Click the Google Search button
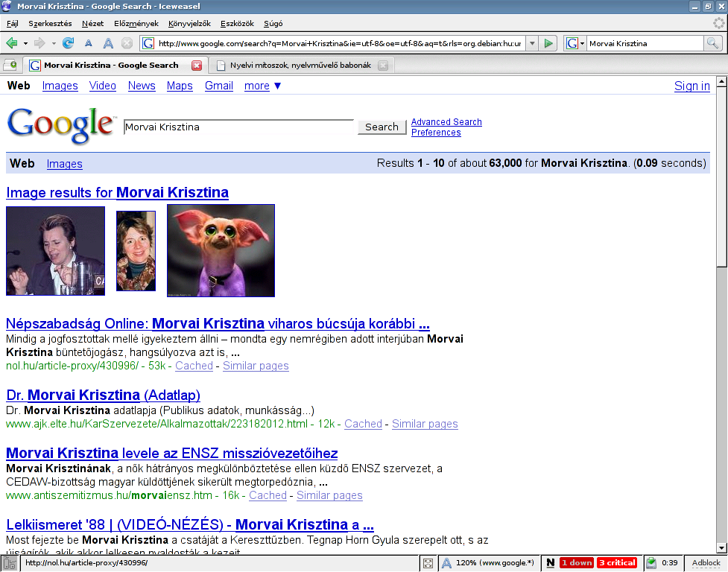 [x=382, y=127]
